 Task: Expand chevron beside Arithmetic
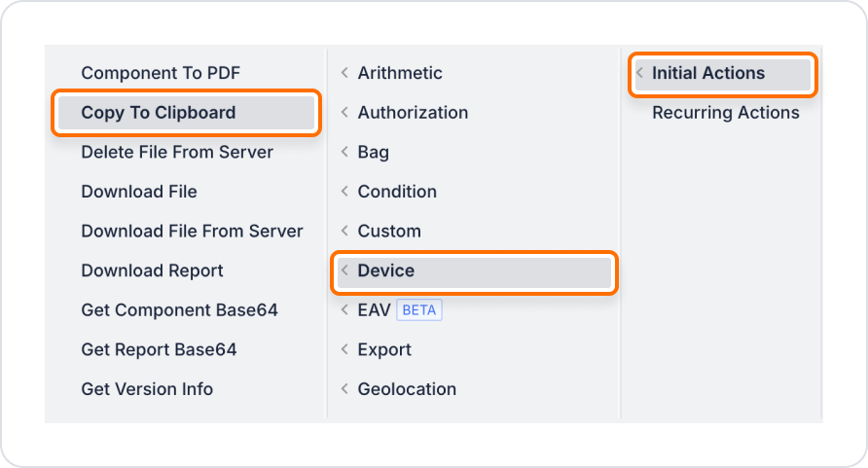point(344,73)
